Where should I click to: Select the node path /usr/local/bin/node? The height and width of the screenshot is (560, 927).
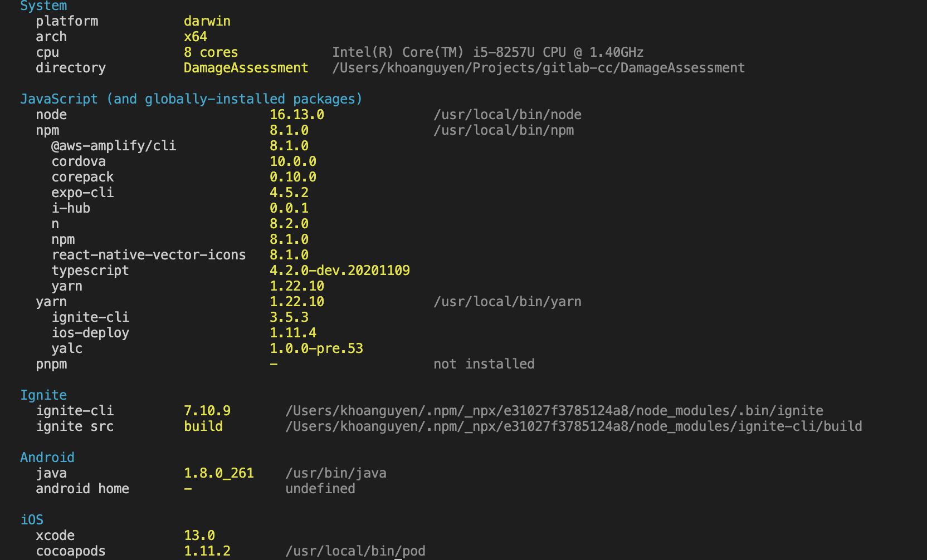508,114
